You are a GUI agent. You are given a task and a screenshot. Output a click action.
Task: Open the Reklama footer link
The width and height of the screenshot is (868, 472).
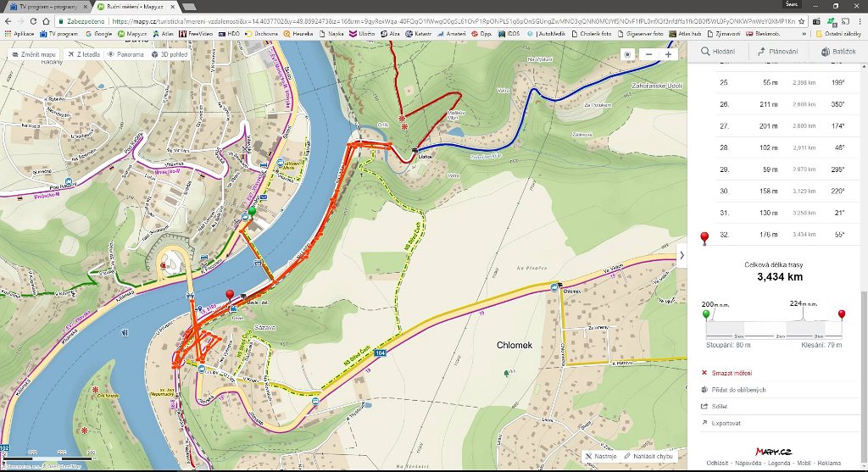(x=829, y=464)
